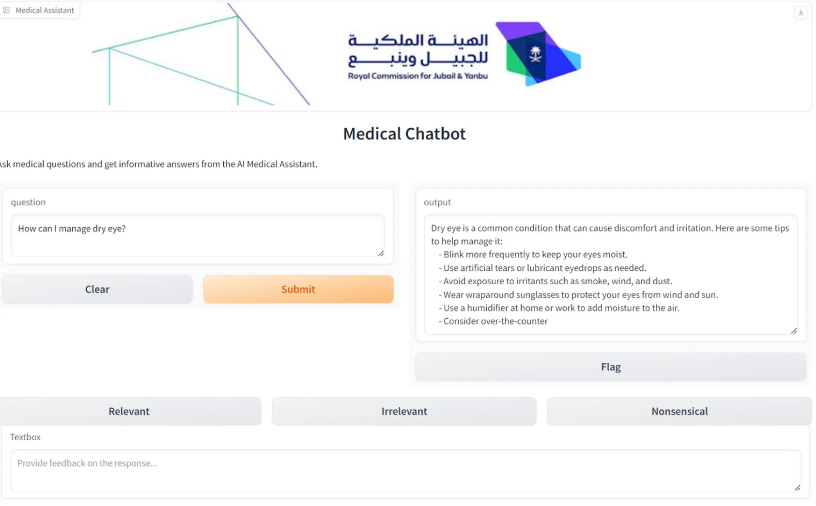Click the image icon beside Medical Assistant label
The image size is (816, 506).
tap(6, 10)
